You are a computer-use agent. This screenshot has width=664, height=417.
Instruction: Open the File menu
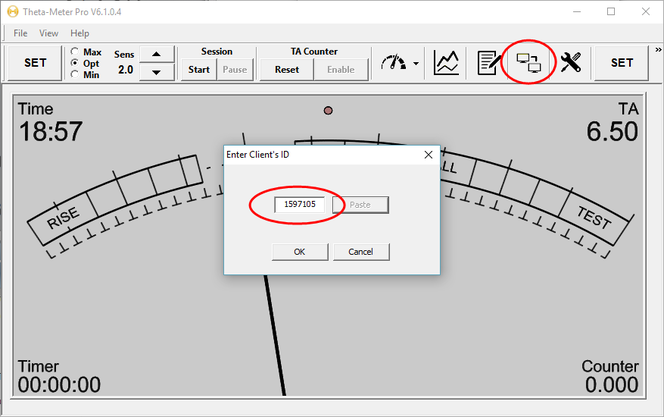(x=20, y=33)
